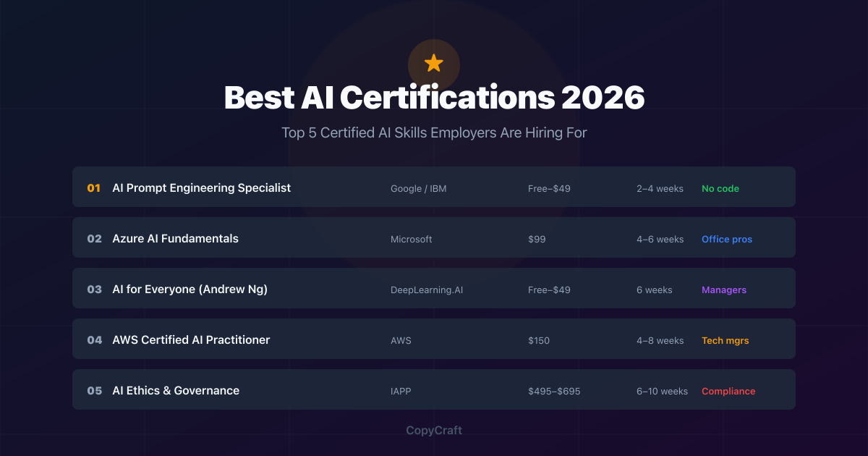Select 'AI Prompt Engineering Specialist' title
The width and height of the screenshot is (868, 456).
(x=202, y=188)
